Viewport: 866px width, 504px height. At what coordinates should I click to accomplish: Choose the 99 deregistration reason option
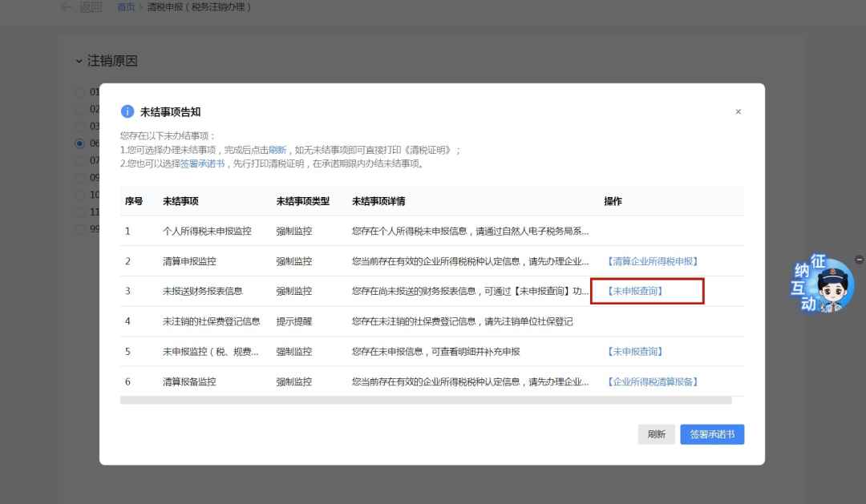[80, 228]
